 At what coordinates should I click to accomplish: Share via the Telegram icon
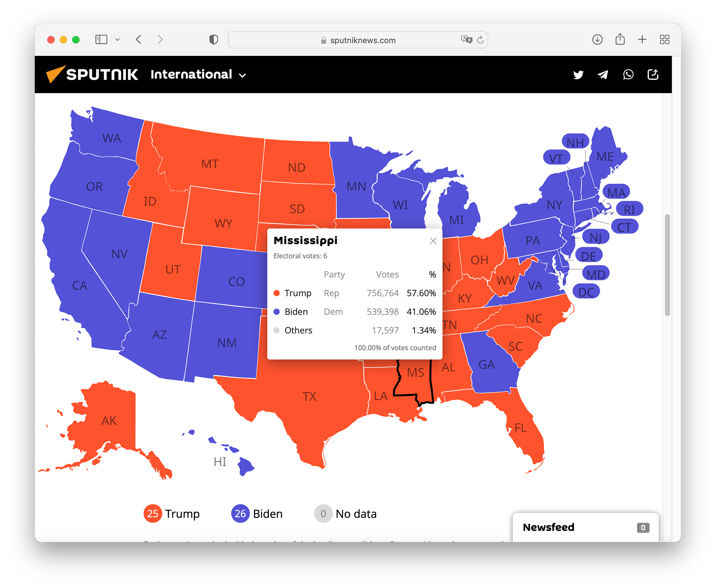click(603, 75)
